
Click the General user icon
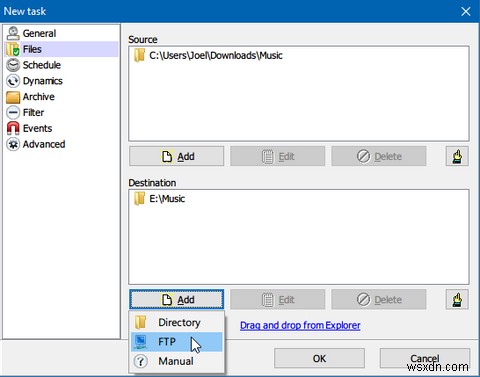(13, 33)
